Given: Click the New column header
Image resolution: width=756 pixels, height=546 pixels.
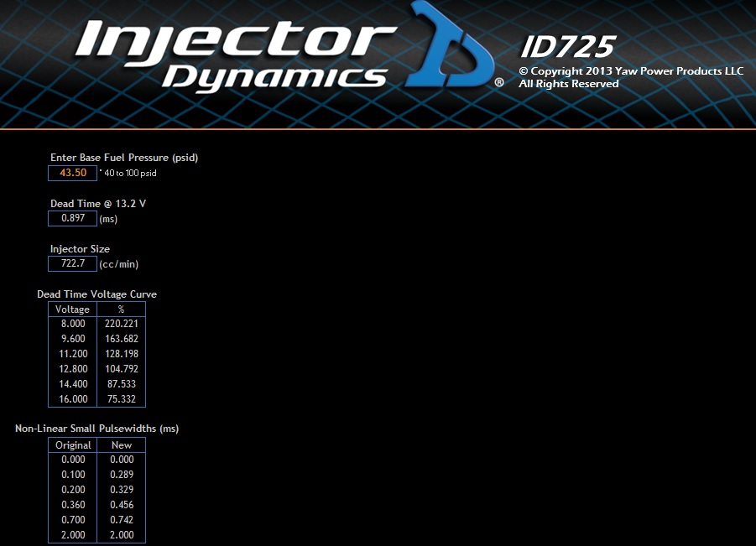Looking at the screenshot, I should pyautogui.click(x=121, y=445).
